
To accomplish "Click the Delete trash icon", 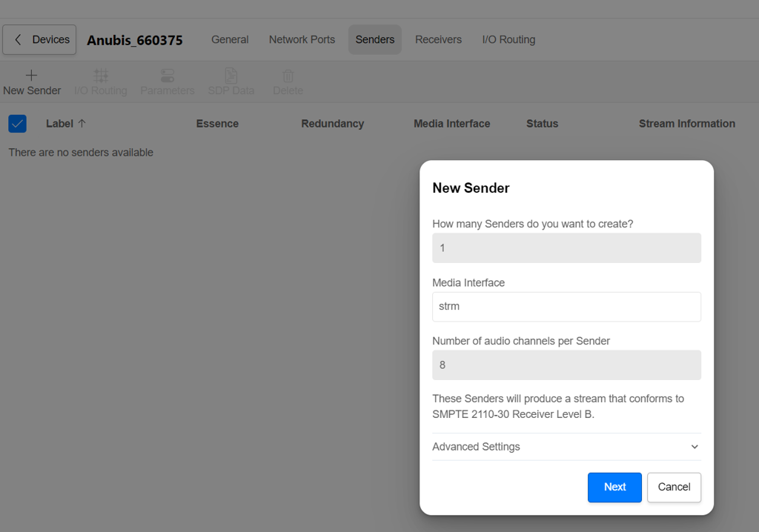I will tap(288, 76).
